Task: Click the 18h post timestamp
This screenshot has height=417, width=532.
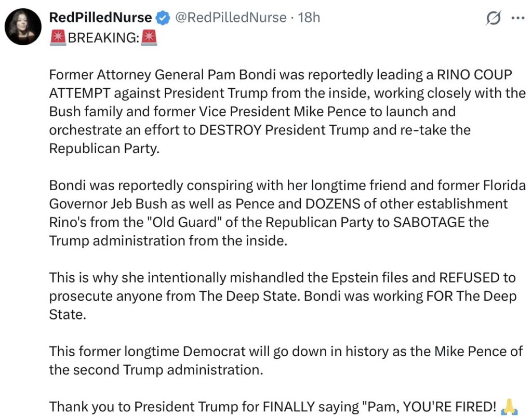Action: pos(310,18)
